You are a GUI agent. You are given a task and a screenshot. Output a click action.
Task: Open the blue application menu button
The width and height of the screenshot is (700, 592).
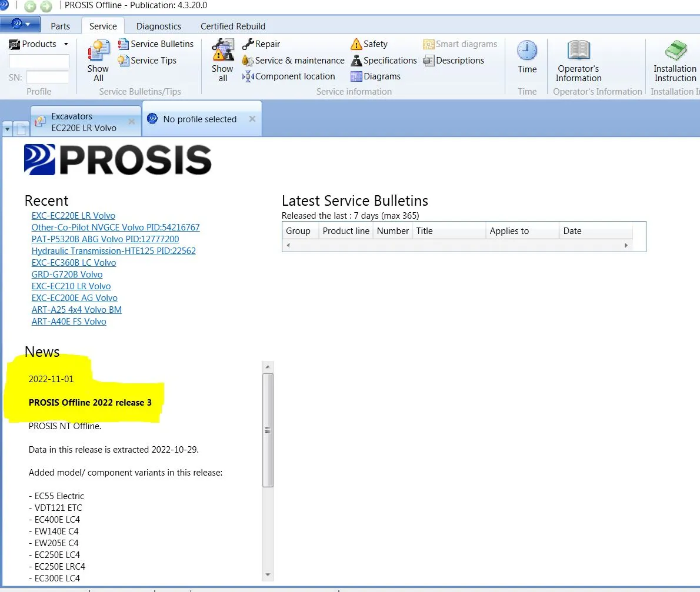point(21,25)
